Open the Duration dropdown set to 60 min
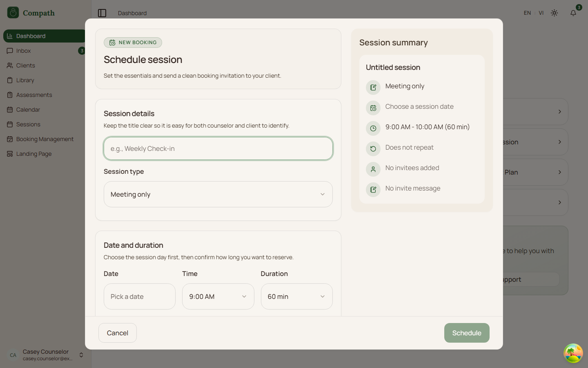Viewport: 588px width, 368px height. (x=296, y=296)
